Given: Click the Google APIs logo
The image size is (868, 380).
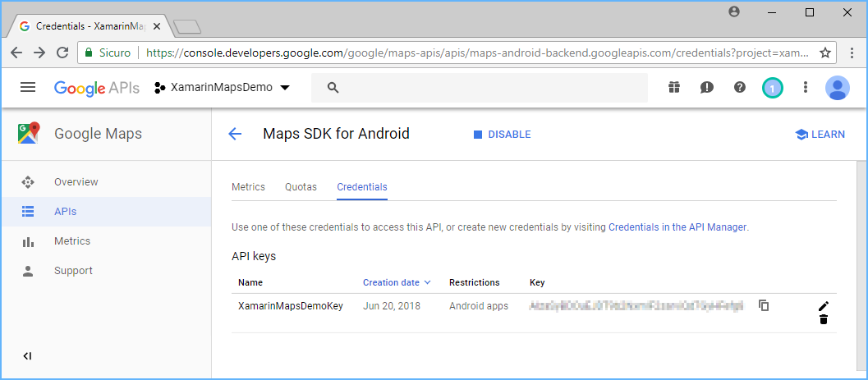Looking at the screenshot, I should pyautogui.click(x=96, y=87).
